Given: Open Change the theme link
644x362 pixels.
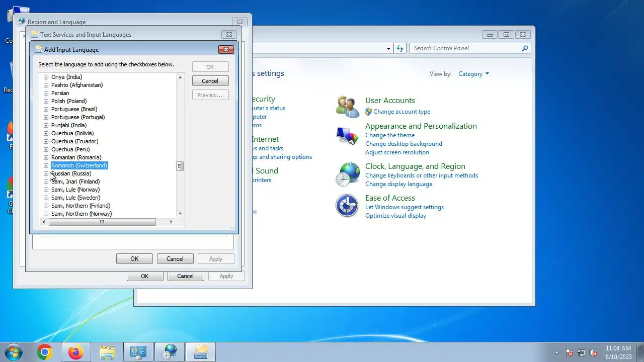Looking at the screenshot, I should [390, 135].
